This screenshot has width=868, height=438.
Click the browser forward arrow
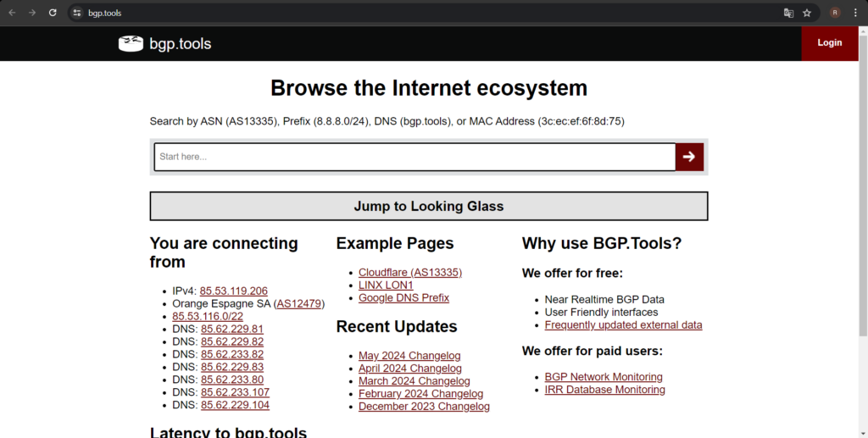32,13
